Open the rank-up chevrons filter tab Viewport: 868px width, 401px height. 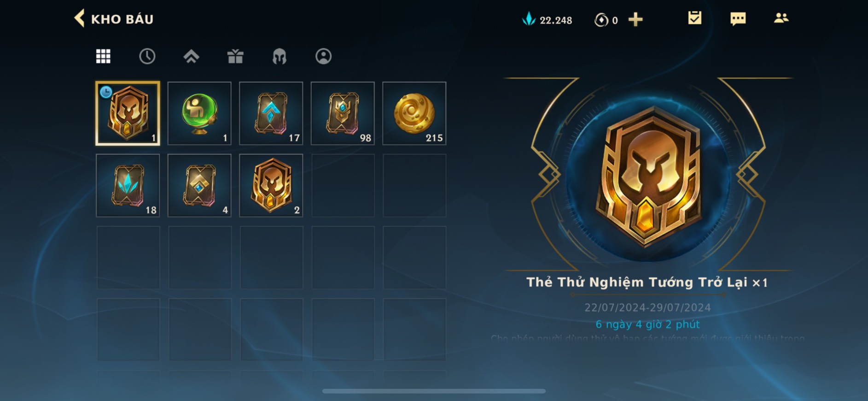[x=191, y=56]
